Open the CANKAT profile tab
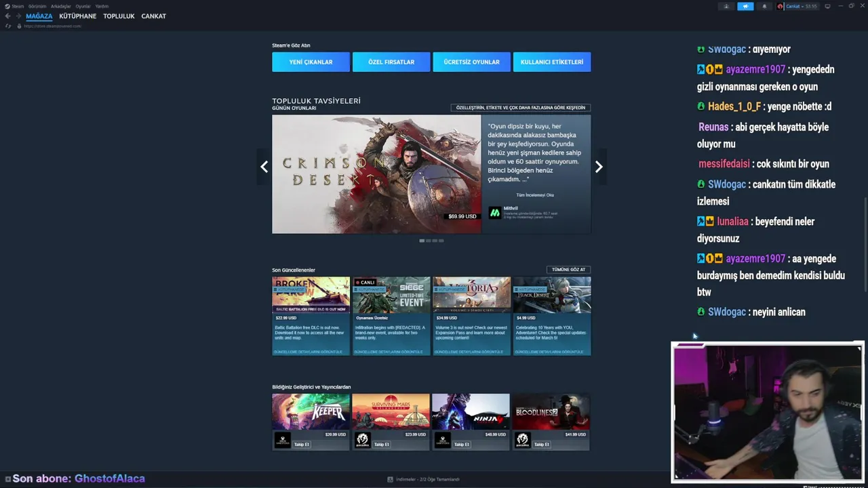 click(154, 16)
